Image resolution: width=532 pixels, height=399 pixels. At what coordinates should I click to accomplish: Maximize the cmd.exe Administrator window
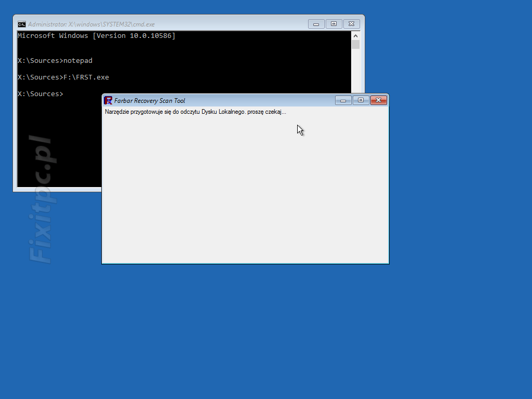[334, 24]
